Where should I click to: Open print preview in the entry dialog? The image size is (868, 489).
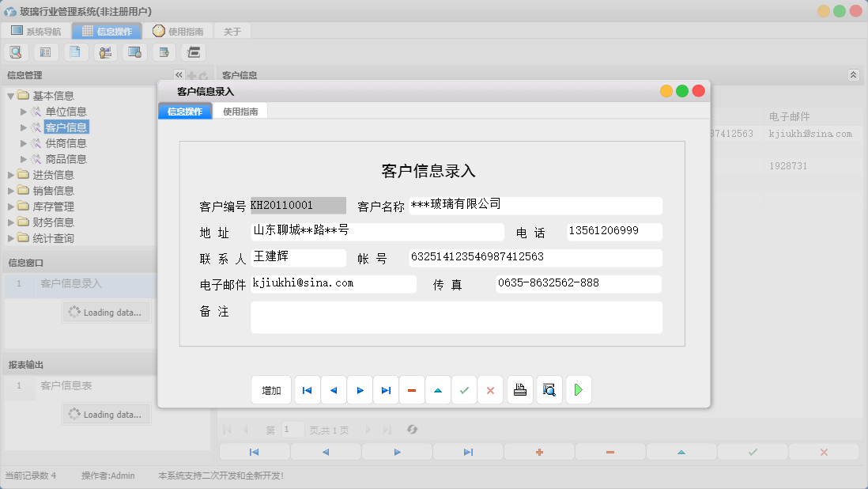pyautogui.click(x=549, y=389)
